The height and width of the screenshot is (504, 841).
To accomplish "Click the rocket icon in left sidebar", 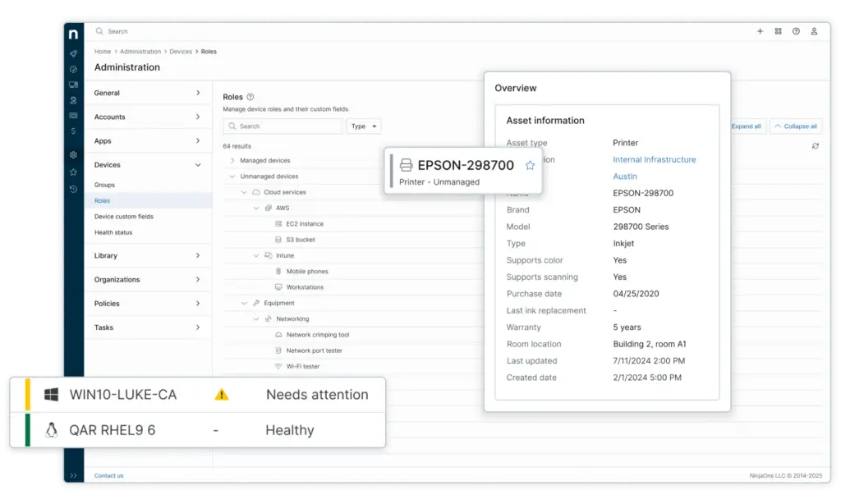I will tap(73, 53).
